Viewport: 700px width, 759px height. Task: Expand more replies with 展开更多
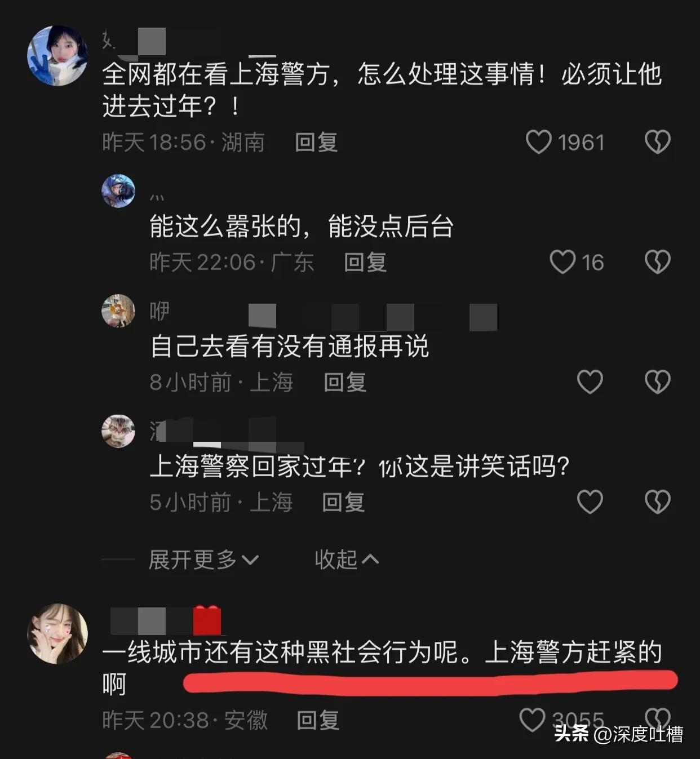[x=203, y=560]
